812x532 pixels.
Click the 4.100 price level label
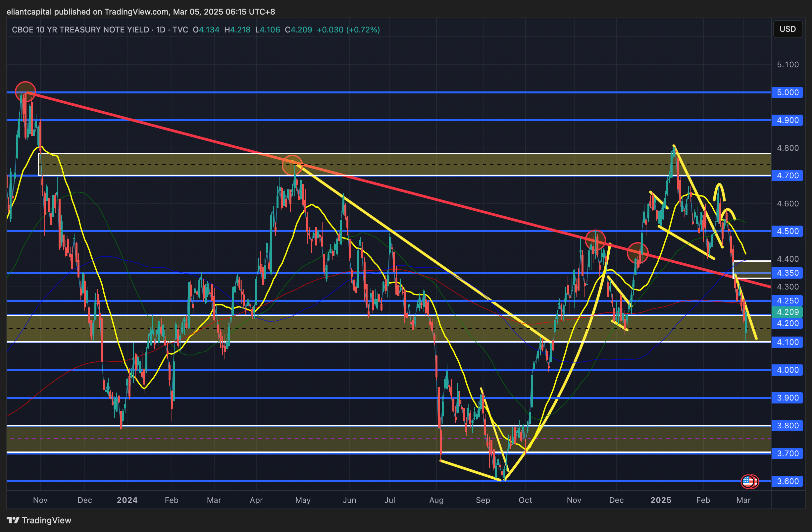click(x=787, y=342)
